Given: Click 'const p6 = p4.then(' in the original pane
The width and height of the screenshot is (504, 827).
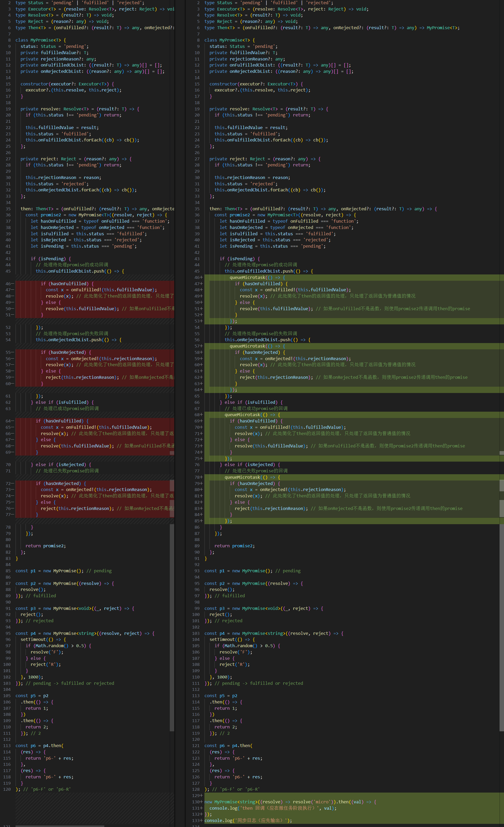Looking at the screenshot, I should pyautogui.click(x=40, y=746).
